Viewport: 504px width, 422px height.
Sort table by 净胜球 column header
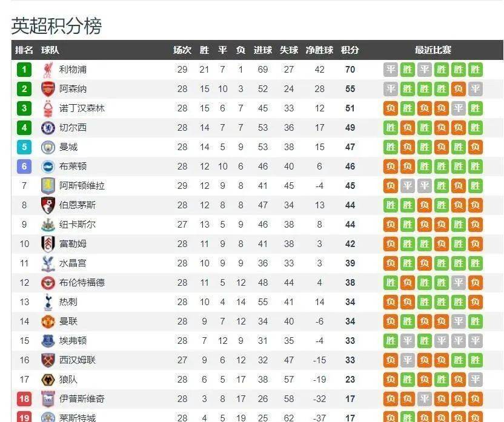319,50
